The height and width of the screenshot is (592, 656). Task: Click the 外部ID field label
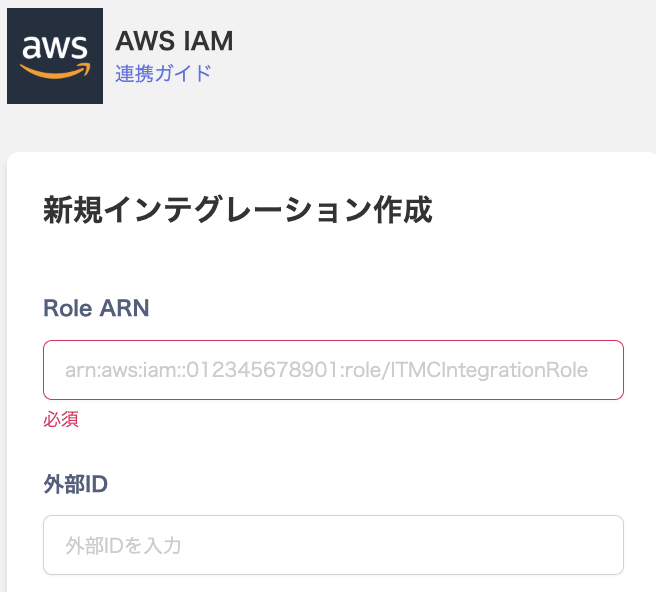(x=76, y=484)
